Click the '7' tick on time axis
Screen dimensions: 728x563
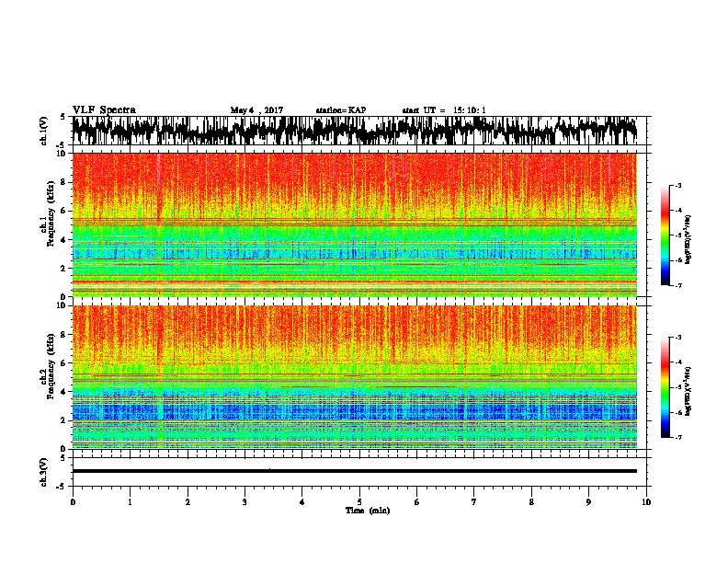pos(474,501)
